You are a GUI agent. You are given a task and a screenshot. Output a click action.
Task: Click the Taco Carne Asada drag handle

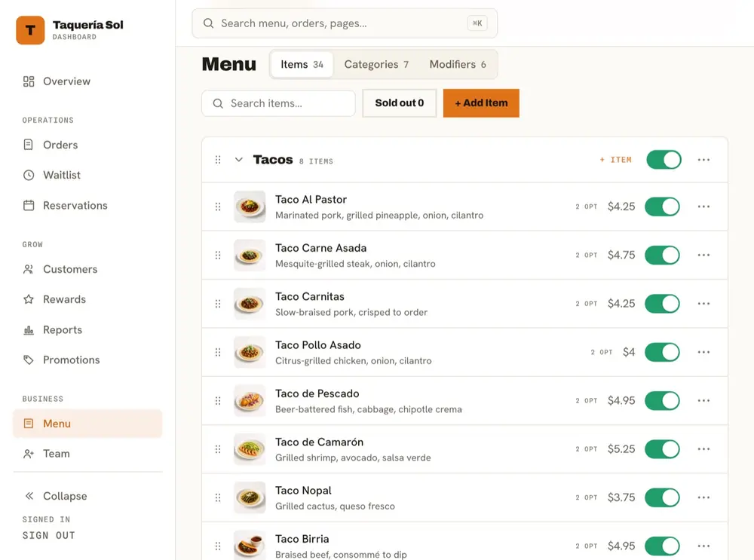(x=218, y=256)
